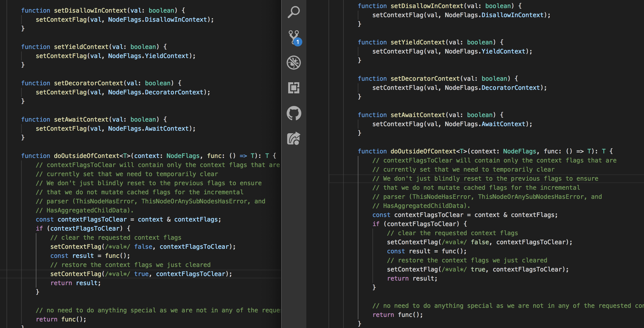Open the GitHub panel icon
Viewport: 644px width, 328px height.
tap(294, 113)
